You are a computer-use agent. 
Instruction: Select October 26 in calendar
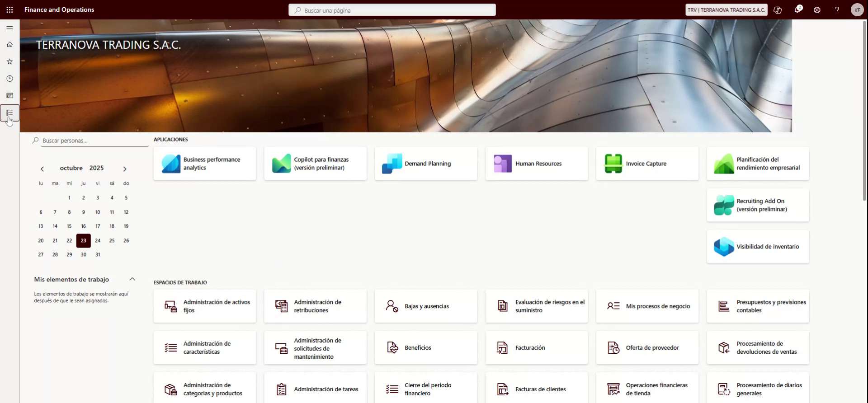coord(126,240)
